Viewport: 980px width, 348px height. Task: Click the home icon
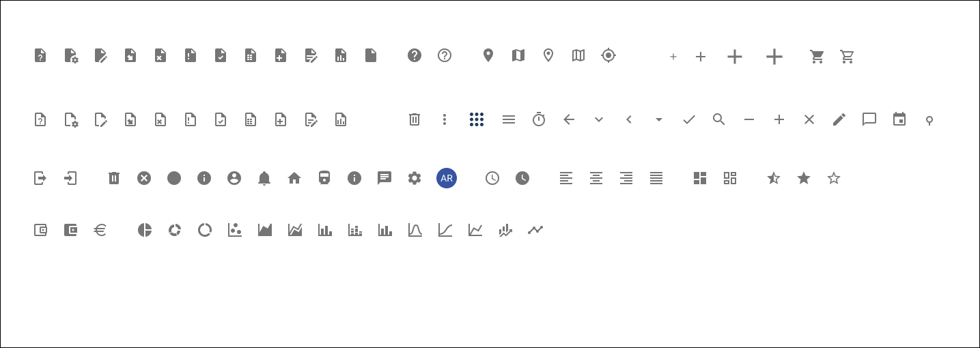point(294,178)
